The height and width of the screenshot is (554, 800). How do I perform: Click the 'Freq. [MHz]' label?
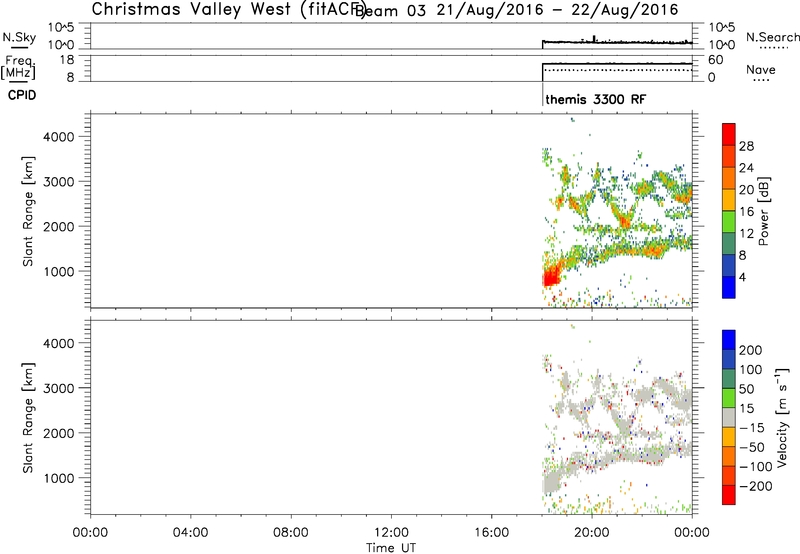coord(19,67)
